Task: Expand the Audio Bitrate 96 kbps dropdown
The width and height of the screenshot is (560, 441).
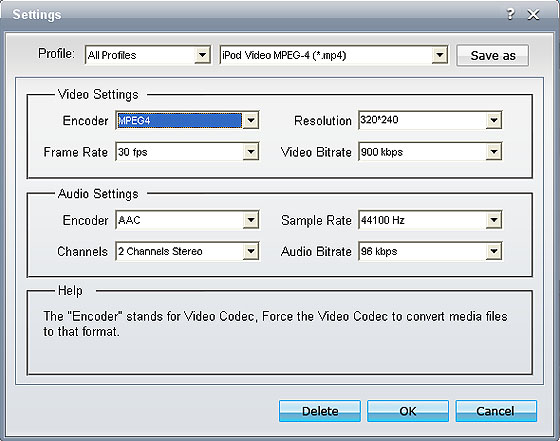Action: pyautogui.click(x=494, y=251)
